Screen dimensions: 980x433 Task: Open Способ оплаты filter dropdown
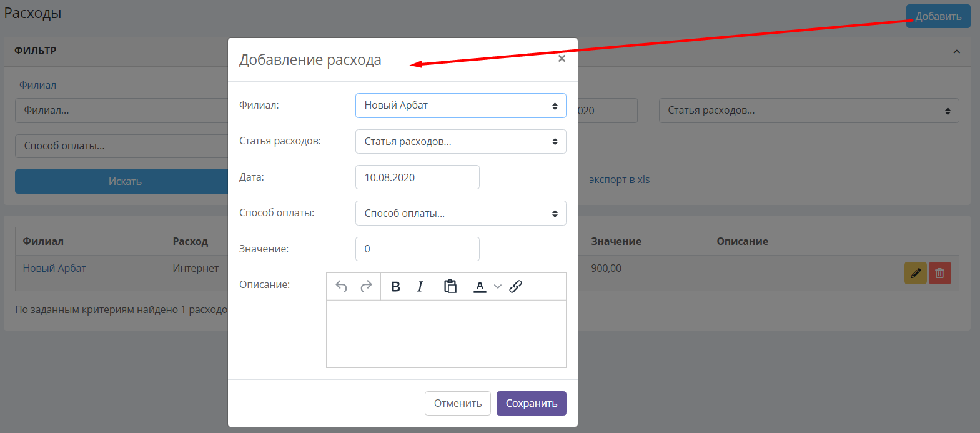coord(122,146)
